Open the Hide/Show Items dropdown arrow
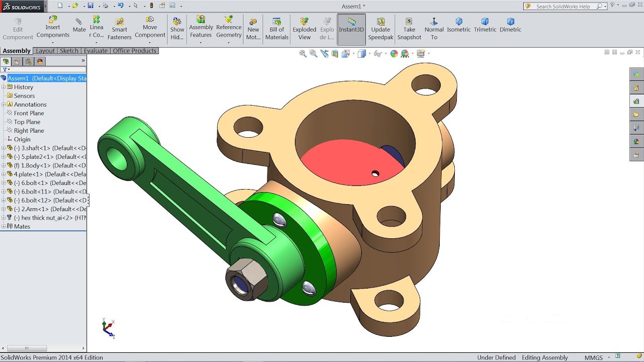Screen dimensions: 644x362 [x=385, y=54]
